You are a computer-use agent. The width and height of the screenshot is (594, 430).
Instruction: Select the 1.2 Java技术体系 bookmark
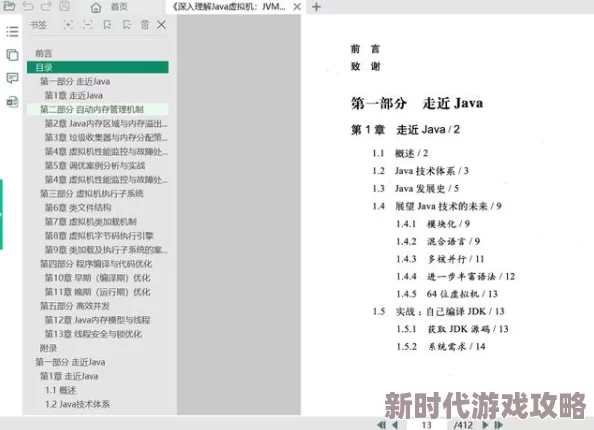click(77, 404)
